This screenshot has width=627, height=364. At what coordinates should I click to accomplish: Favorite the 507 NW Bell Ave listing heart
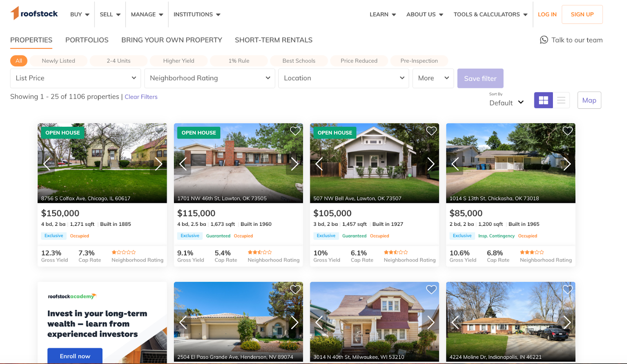(x=431, y=131)
